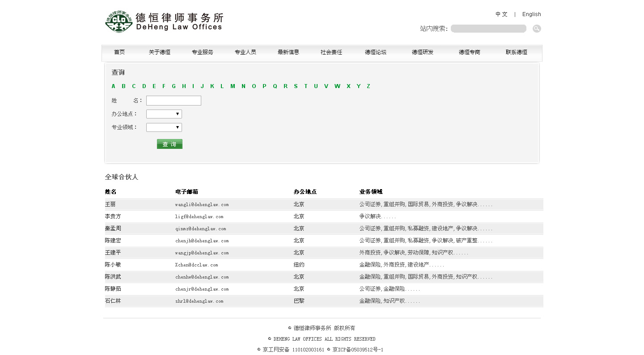The height and width of the screenshot is (355, 644).
Task: Open the 办公地点 office location dropdown
Action: (164, 114)
